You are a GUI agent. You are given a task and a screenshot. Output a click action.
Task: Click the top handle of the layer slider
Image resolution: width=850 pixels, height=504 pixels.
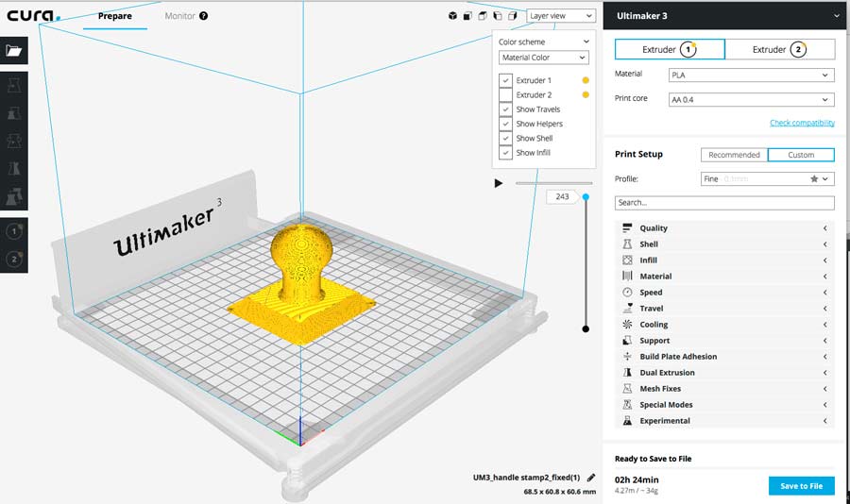pos(586,197)
